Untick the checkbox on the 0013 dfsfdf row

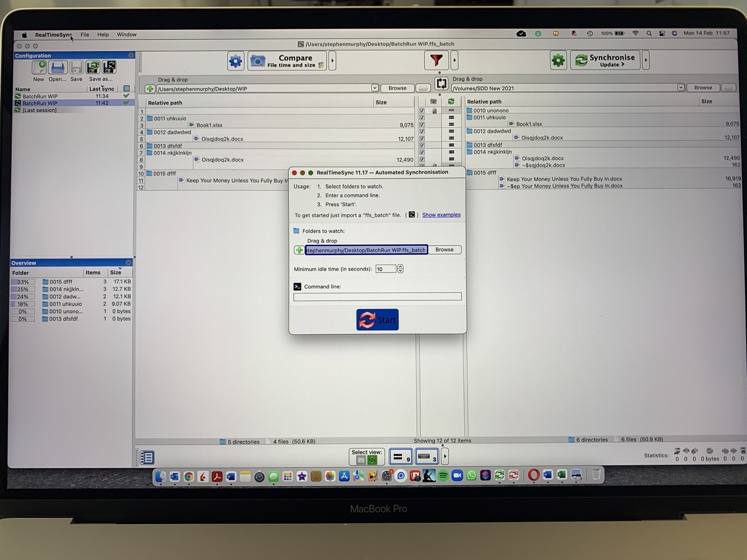pos(422,145)
